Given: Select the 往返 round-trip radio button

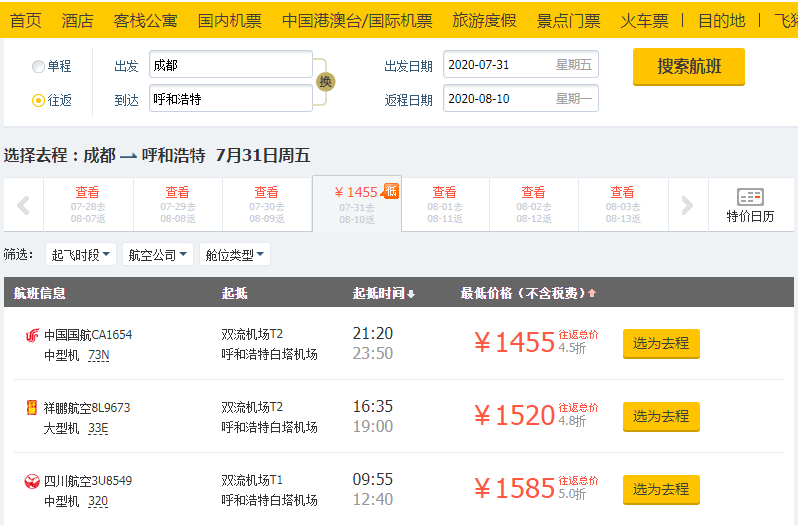Looking at the screenshot, I should 39,100.
